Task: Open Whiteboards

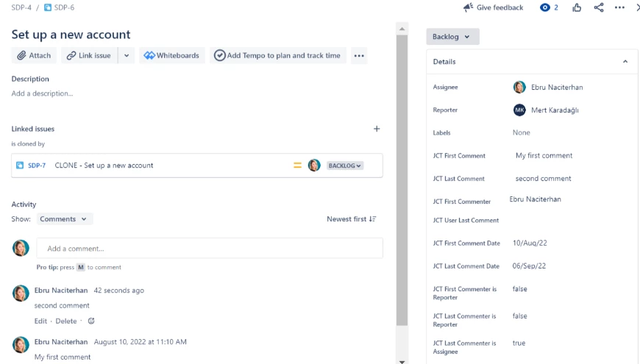Action: click(171, 55)
